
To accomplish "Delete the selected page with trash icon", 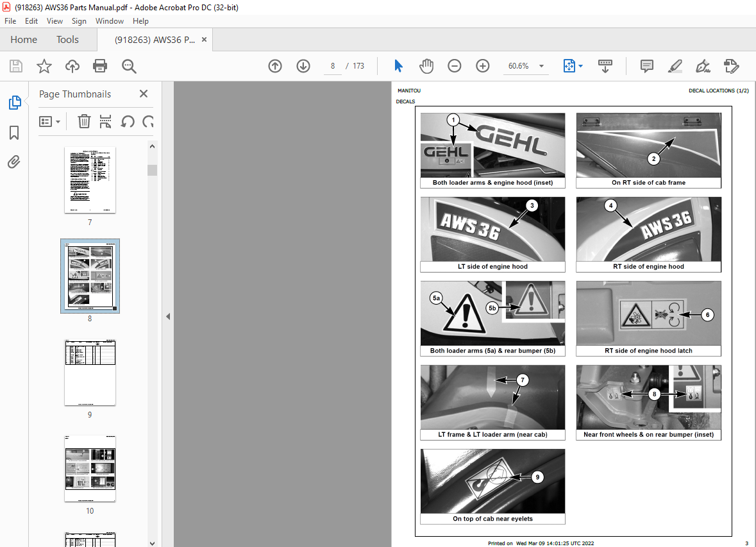I will (x=84, y=122).
